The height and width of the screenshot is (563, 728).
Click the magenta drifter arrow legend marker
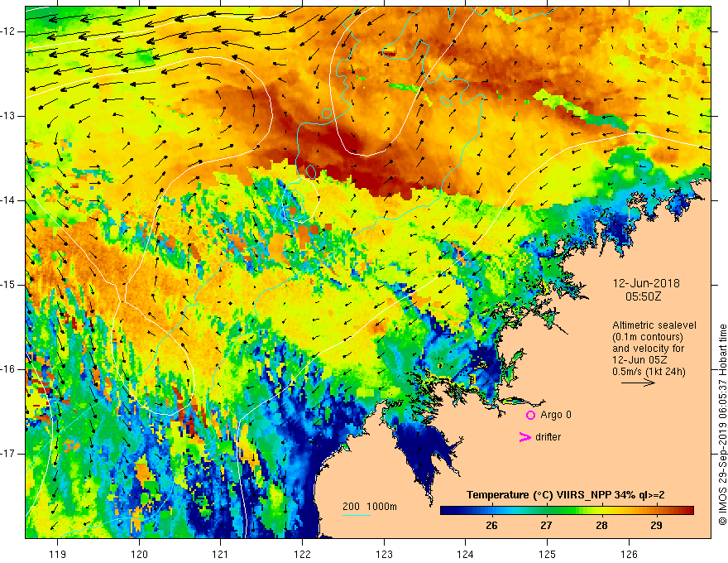point(524,437)
